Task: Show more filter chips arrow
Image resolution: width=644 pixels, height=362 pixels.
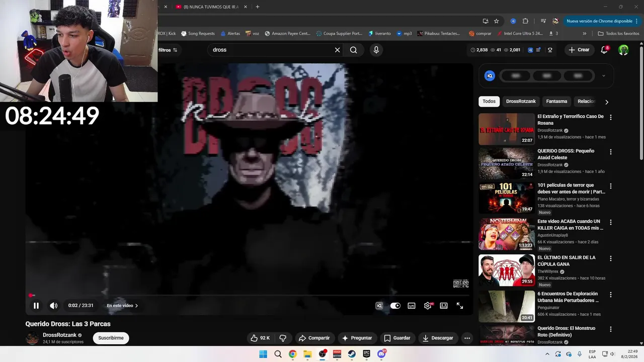Action: click(607, 102)
